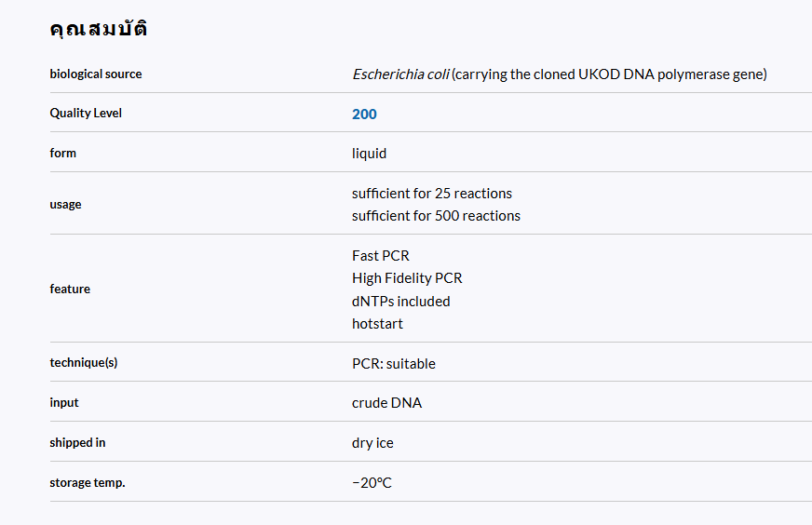Click sufficient for 25 reactions text
The width and height of the screenshot is (812, 525).
click(x=432, y=193)
